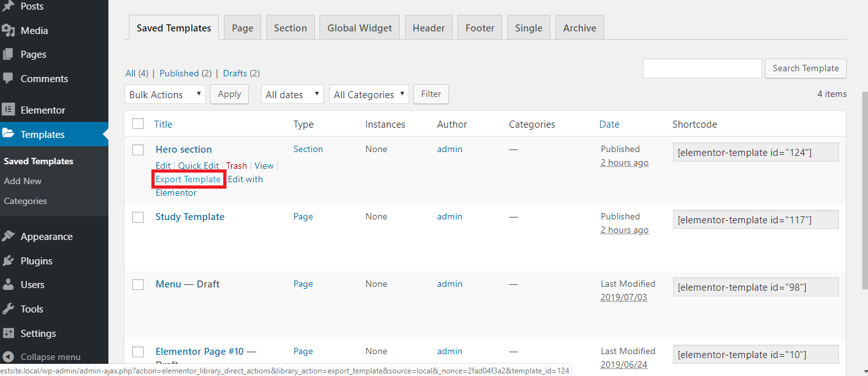Check the Study Template row checkbox
The height and width of the screenshot is (376, 868).
[x=138, y=217]
